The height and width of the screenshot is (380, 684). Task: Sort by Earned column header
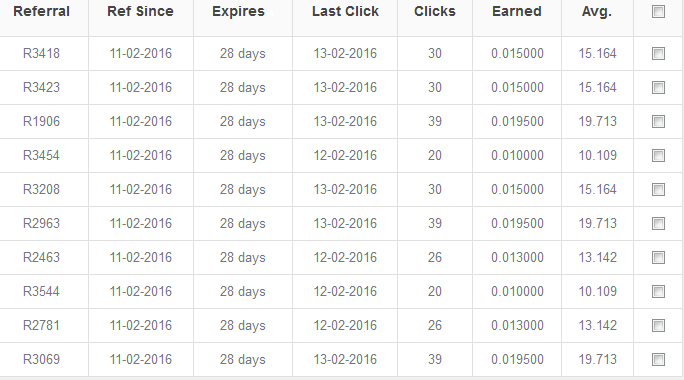click(x=517, y=11)
